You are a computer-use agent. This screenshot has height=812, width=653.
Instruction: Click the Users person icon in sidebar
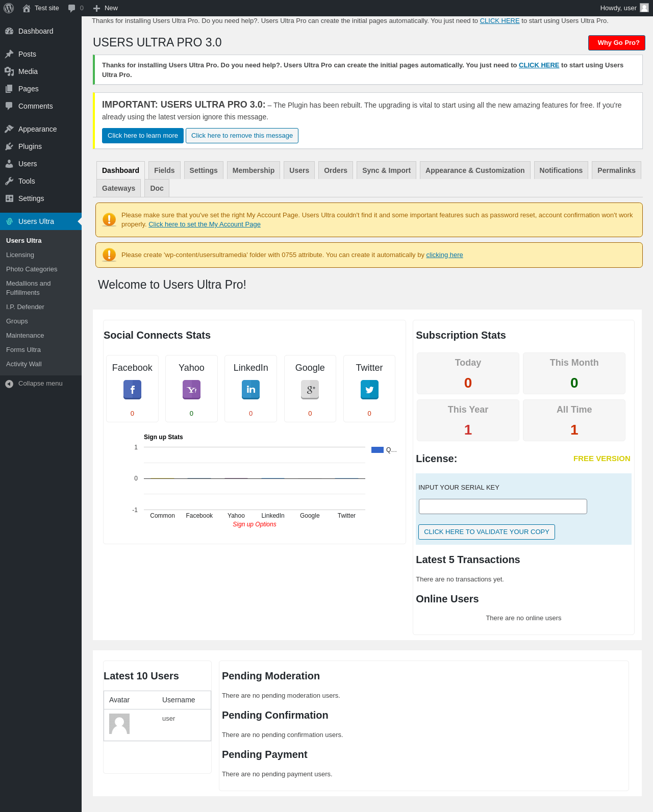point(9,164)
